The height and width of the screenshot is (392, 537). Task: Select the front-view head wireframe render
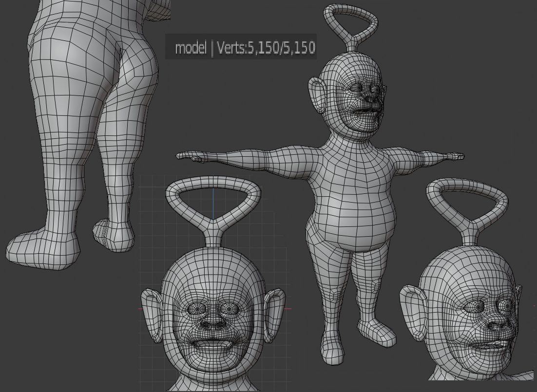click(213, 283)
